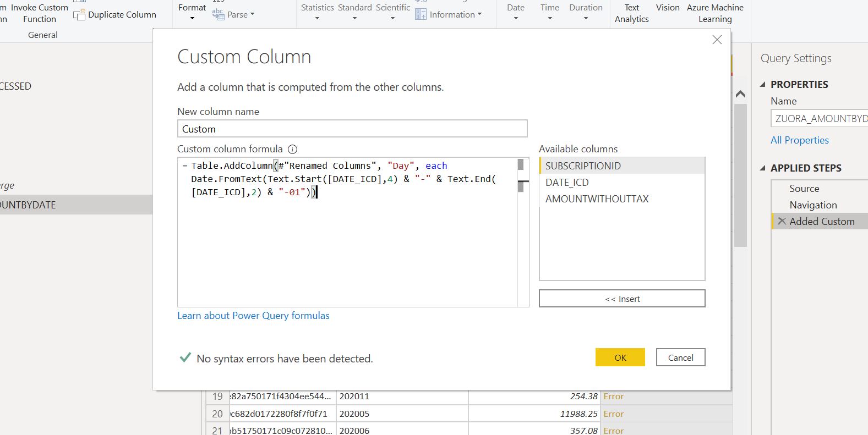Viewport: 868px width, 435px height.
Task: Select the Source applied step
Action: click(x=820, y=189)
